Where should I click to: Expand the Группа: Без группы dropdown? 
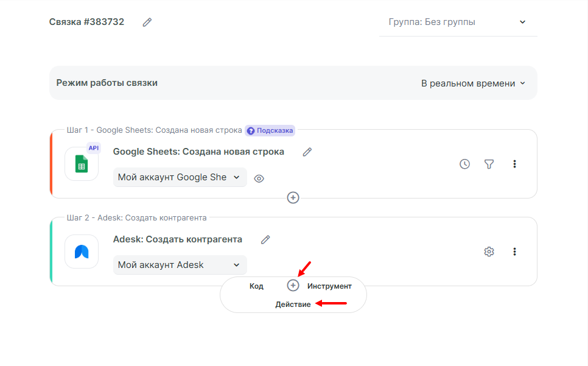pos(458,22)
